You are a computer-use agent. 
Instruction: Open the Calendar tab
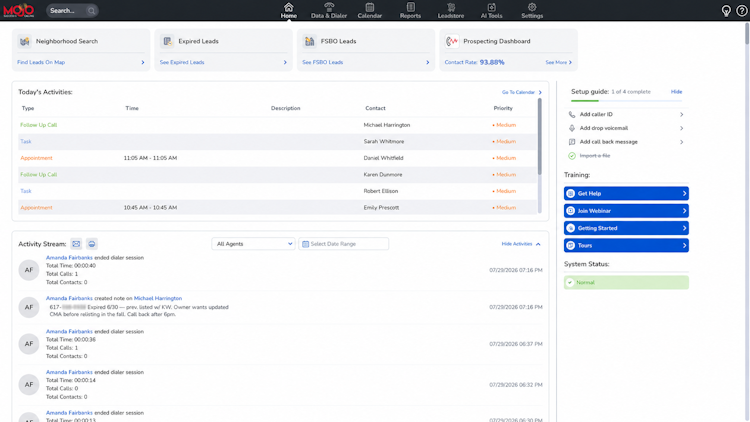click(370, 11)
